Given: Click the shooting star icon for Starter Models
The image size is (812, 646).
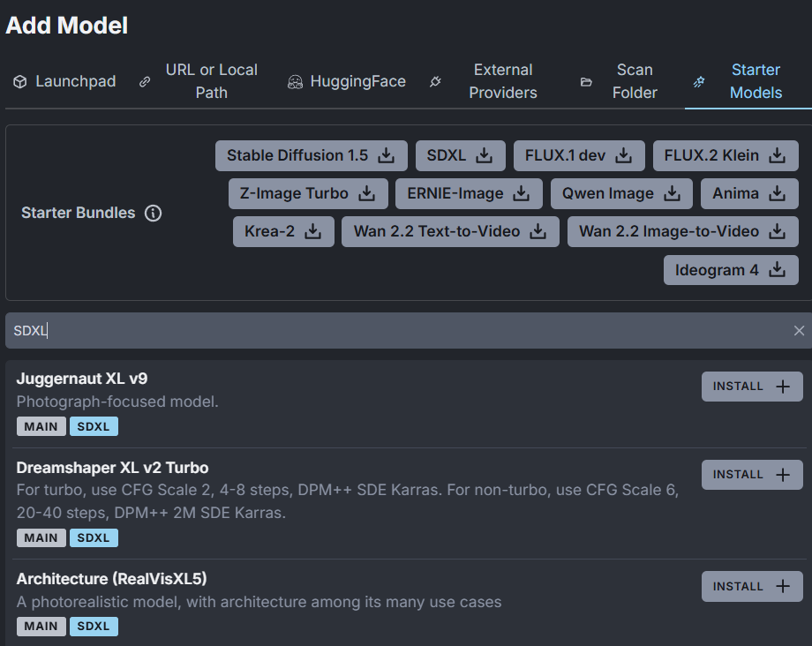Looking at the screenshot, I should (x=699, y=82).
